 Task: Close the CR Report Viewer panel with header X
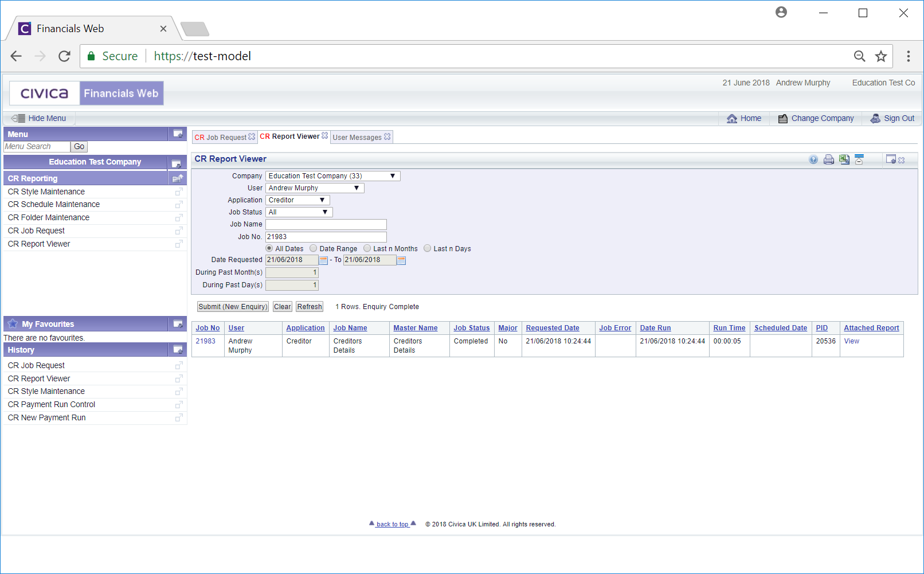[x=902, y=160]
